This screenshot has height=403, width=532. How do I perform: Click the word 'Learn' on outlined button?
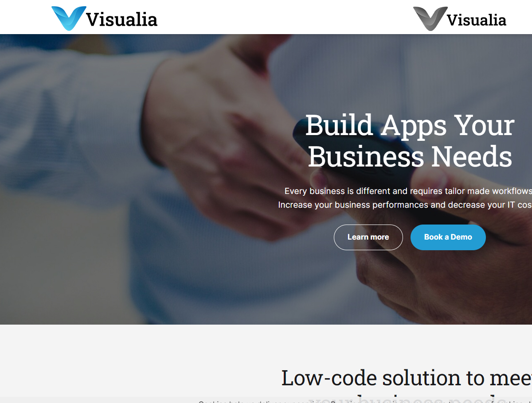358,237
